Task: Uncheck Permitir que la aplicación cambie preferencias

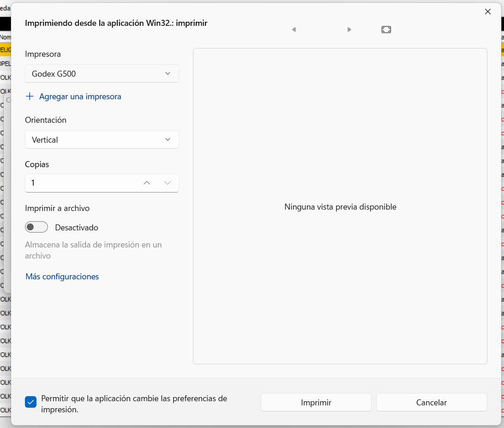Action: 30,402
